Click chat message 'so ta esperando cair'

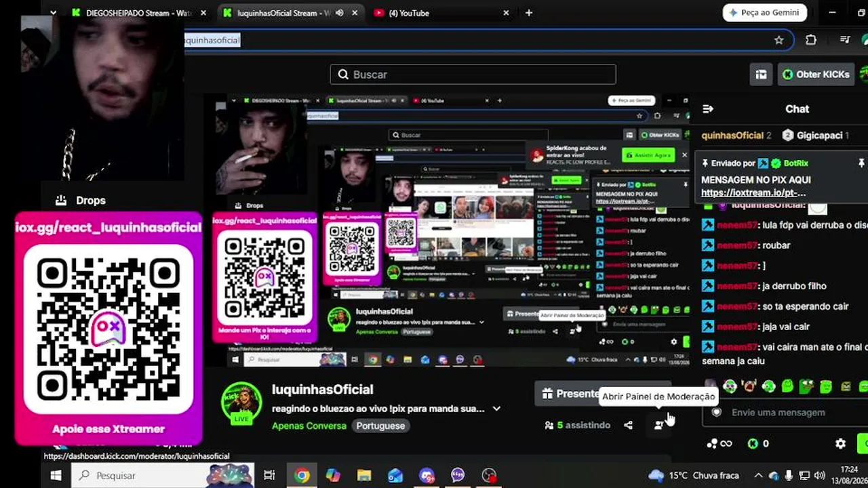pyautogui.click(x=806, y=306)
